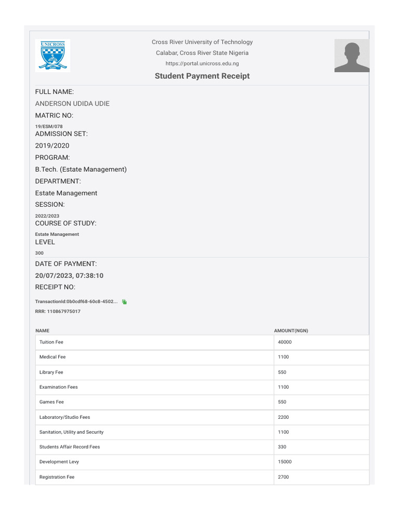
Task: Click the Library Fee entry
Action: [x=51, y=373]
